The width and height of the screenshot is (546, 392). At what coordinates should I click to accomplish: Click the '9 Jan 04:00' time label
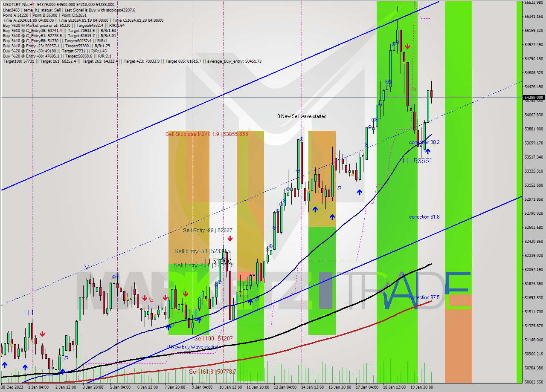coord(202,387)
